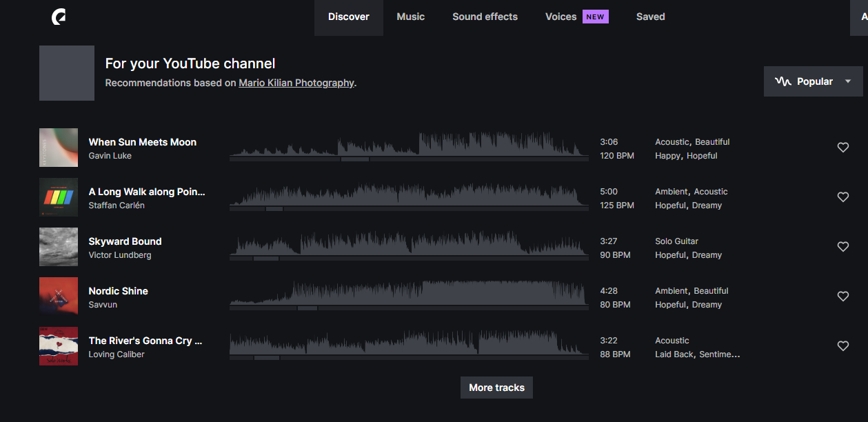868x422 pixels.
Task: Click Nordic Shine red album cover
Action: pyautogui.click(x=59, y=297)
